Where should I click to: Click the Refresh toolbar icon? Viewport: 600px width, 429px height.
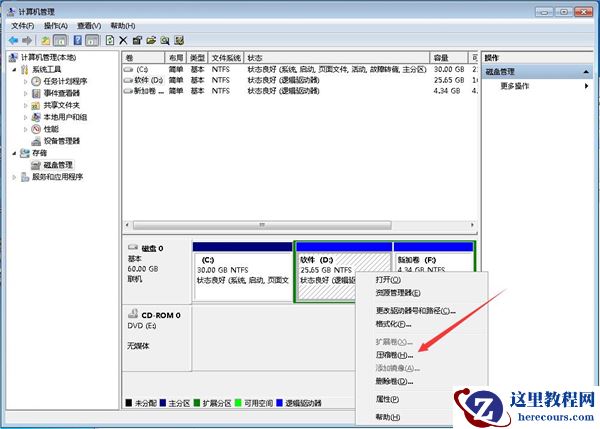pyautogui.click(x=110, y=40)
